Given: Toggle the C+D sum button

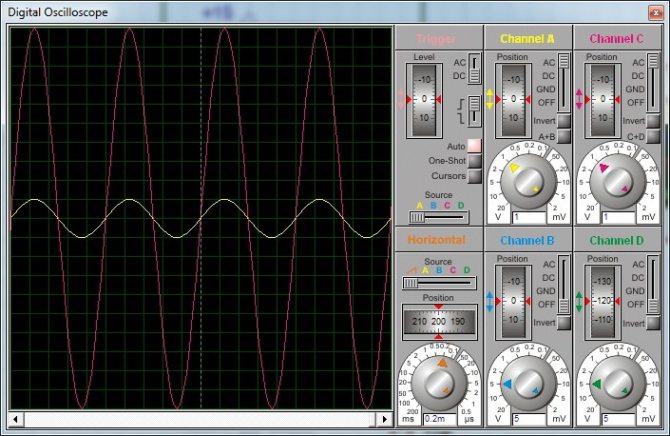Looking at the screenshot, I should pos(653,136).
